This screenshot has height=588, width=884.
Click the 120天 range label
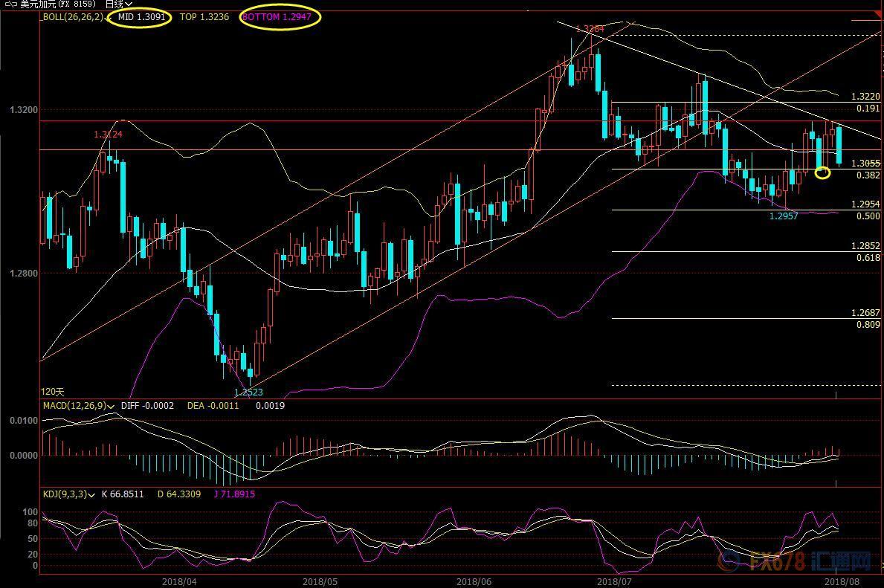(53, 392)
